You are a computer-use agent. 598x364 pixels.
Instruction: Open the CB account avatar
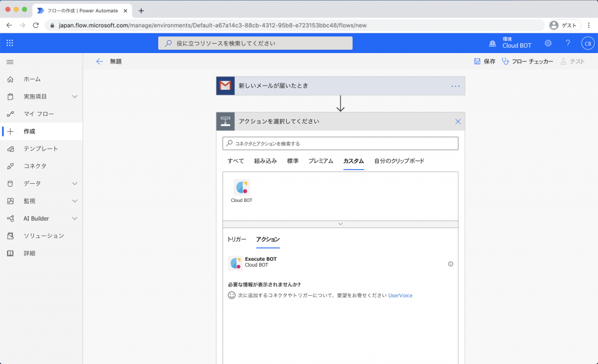coord(587,43)
